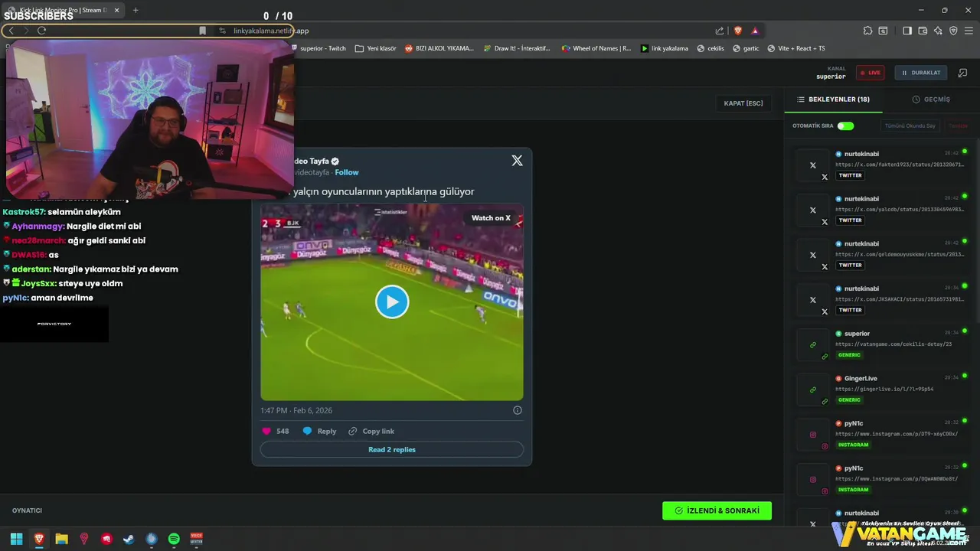Click KAPAT [ESC] to close the viewer

(x=743, y=103)
